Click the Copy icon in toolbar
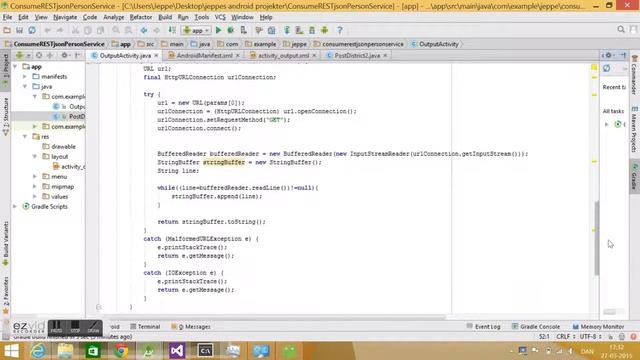 point(88,30)
